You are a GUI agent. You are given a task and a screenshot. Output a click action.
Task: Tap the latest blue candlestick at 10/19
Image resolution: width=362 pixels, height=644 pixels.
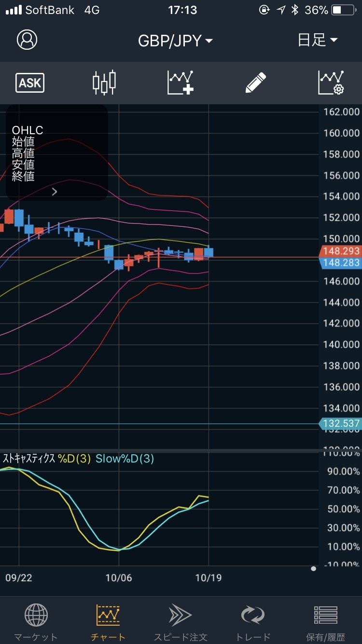tap(209, 252)
